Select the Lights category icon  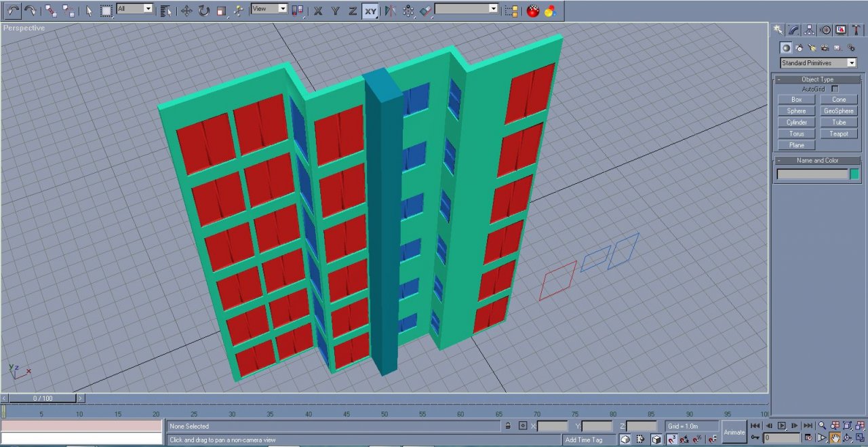(812, 47)
